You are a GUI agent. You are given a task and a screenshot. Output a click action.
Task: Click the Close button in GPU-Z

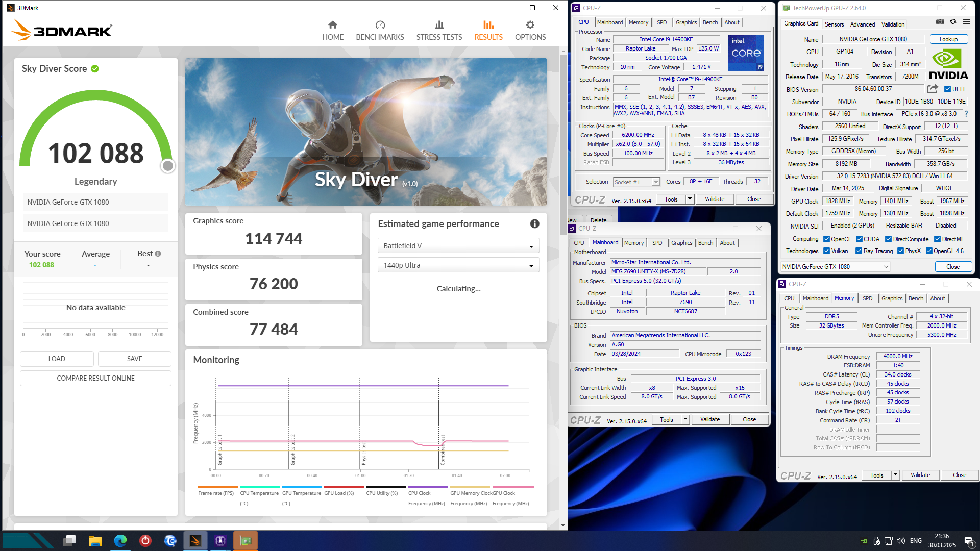(x=952, y=266)
